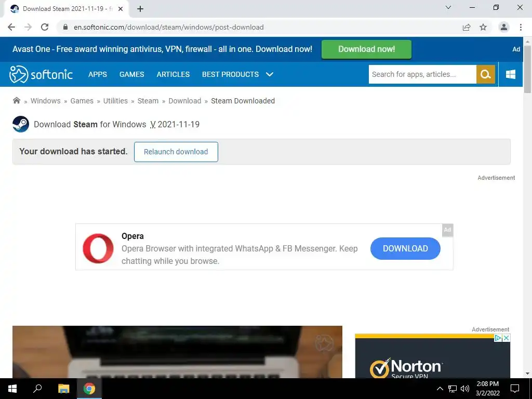Click the browser address bar URL
Screen dimensions: 532x399
click(169, 27)
